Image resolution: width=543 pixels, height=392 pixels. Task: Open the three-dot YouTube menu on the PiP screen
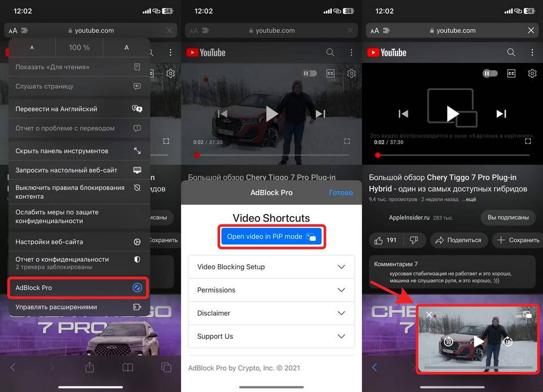(532, 52)
